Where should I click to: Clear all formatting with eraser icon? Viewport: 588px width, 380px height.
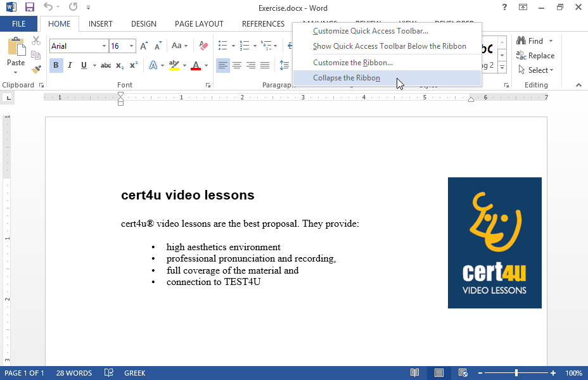[x=203, y=46]
